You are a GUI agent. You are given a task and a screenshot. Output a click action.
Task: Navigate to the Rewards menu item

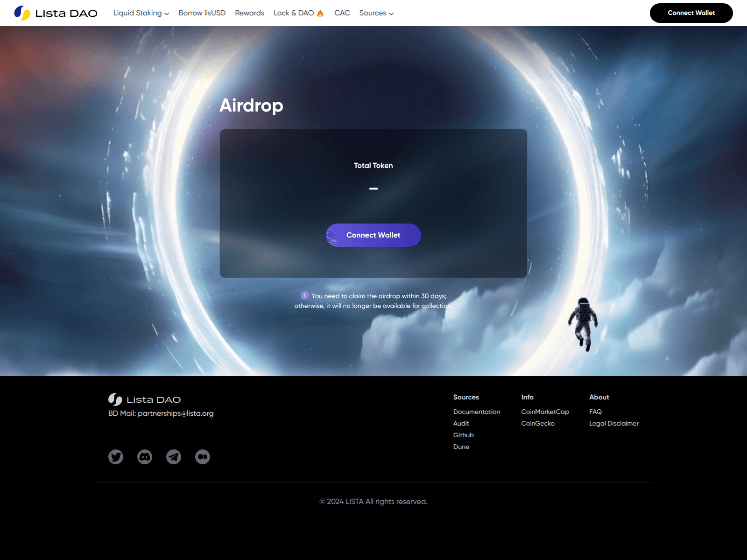pos(249,13)
